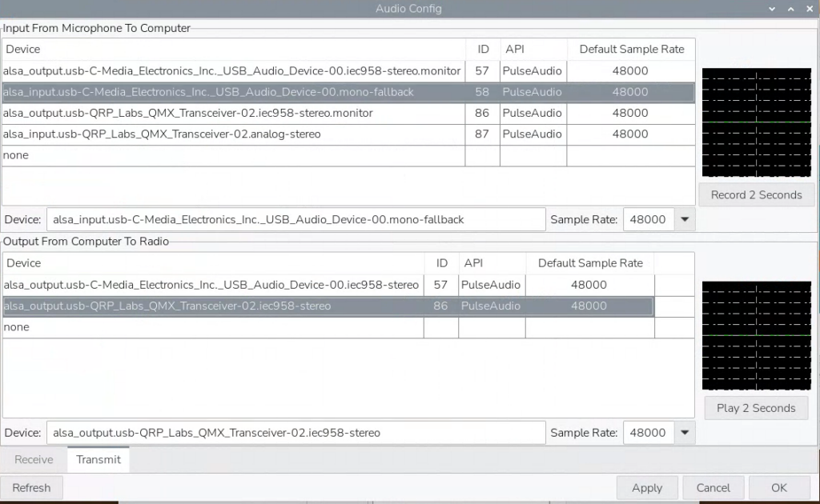Pick the 'none' row in input list
820x504 pixels.
(232, 156)
